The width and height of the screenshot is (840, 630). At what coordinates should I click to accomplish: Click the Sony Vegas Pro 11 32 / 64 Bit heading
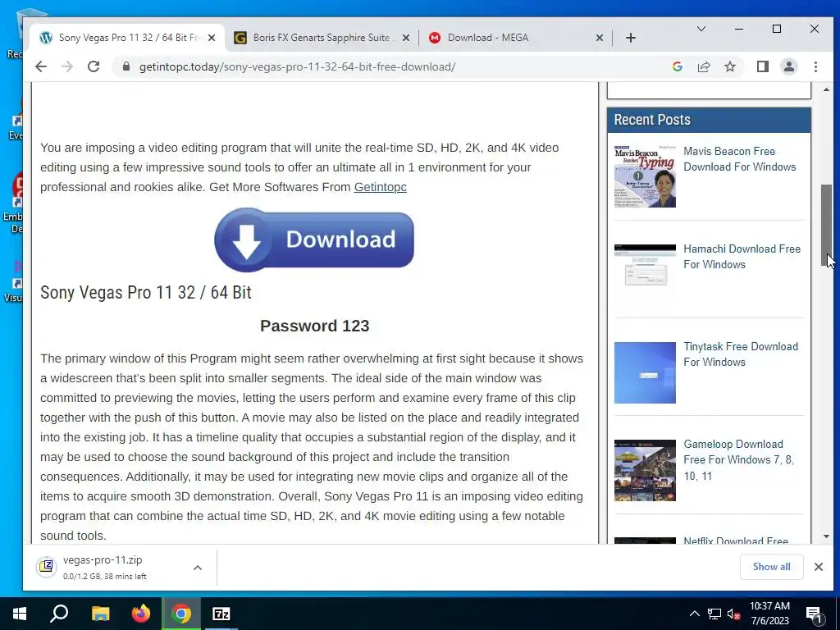point(146,293)
